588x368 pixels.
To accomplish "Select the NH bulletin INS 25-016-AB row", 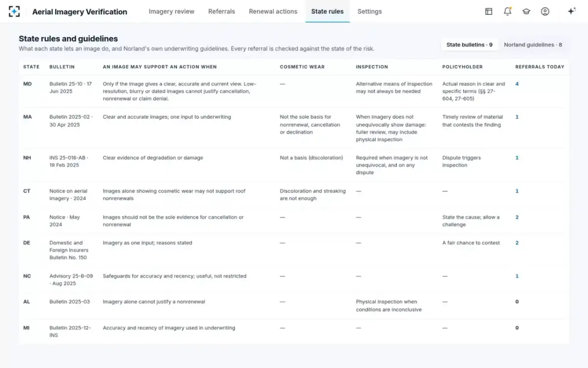I will click(x=294, y=165).
